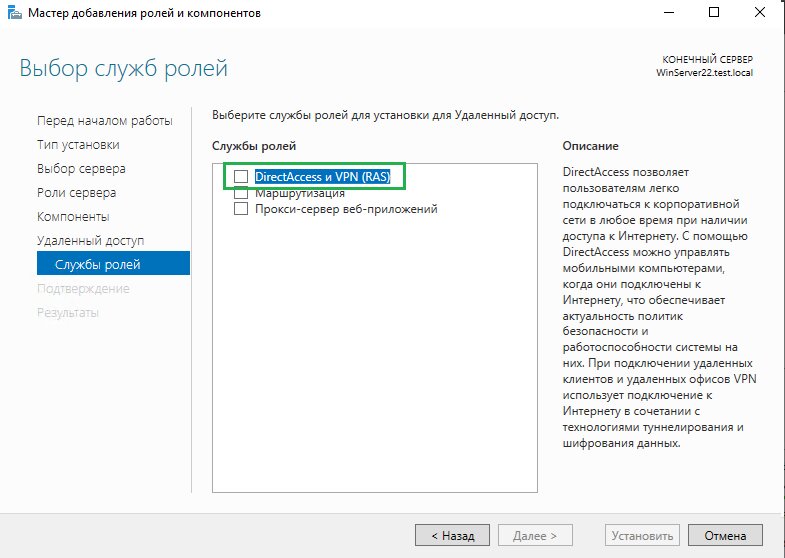Check the Маршрутизация checkbox

(x=241, y=193)
